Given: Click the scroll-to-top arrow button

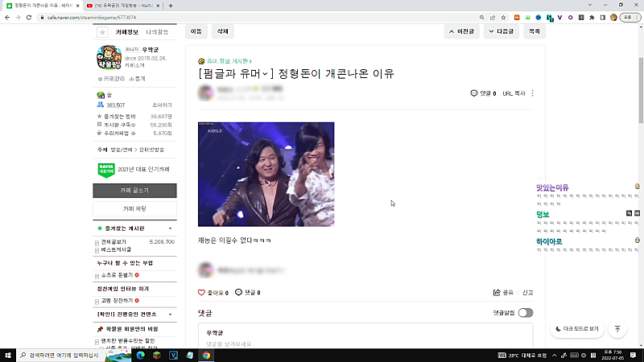Looking at the screenshot, I should tap(617, 329).
